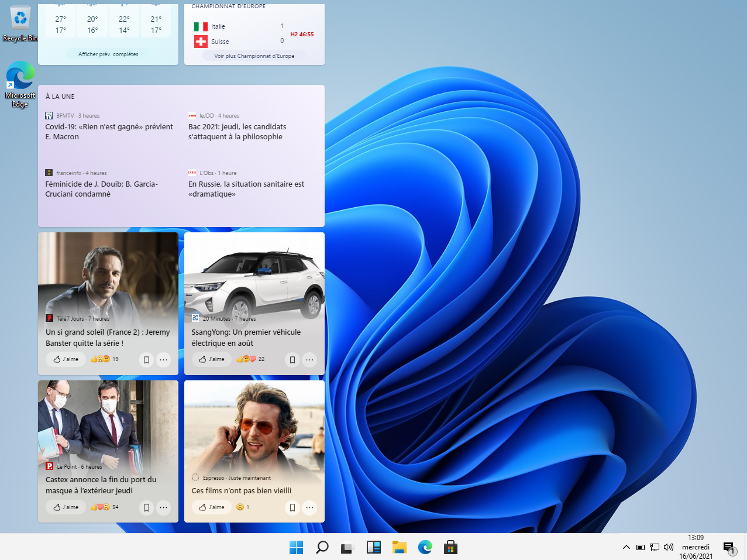The height and width of the screenshot is (560, 747).
Task: Show hidden system tray icons chevron
Action: pyautogui.click(x=626, y=547)
